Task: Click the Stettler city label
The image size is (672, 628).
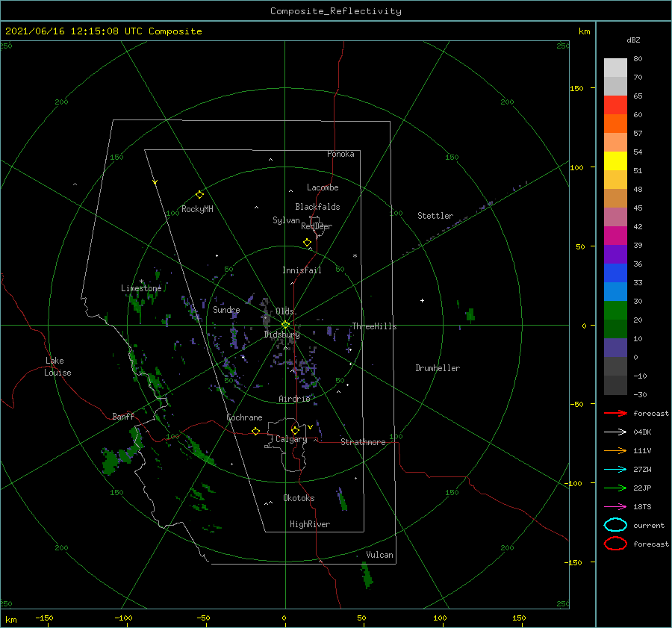Action: coord(435,216)
